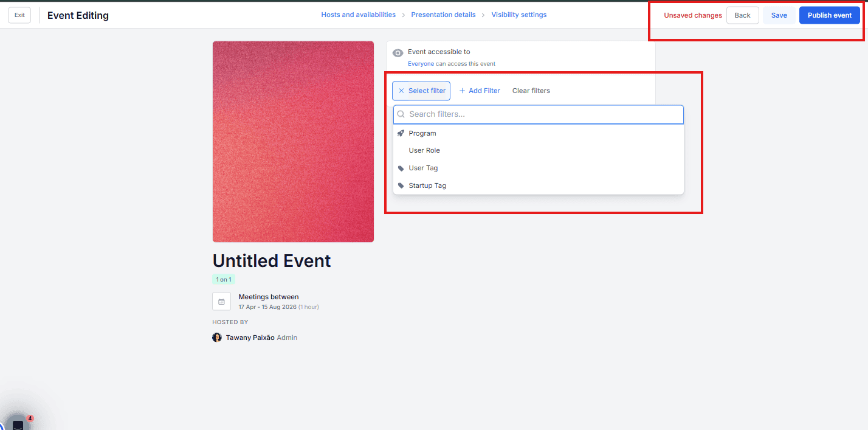Click the plus icon of Add Filter
The width and height of the screenshot is (868, 430).
pyautogui.click(x=462, y=91)
